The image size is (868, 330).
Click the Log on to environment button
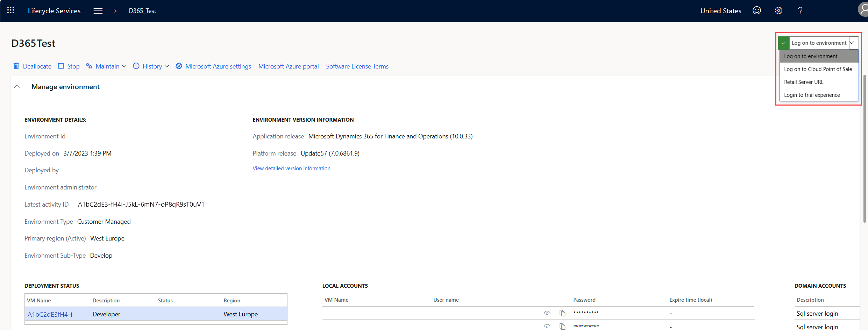819,43
